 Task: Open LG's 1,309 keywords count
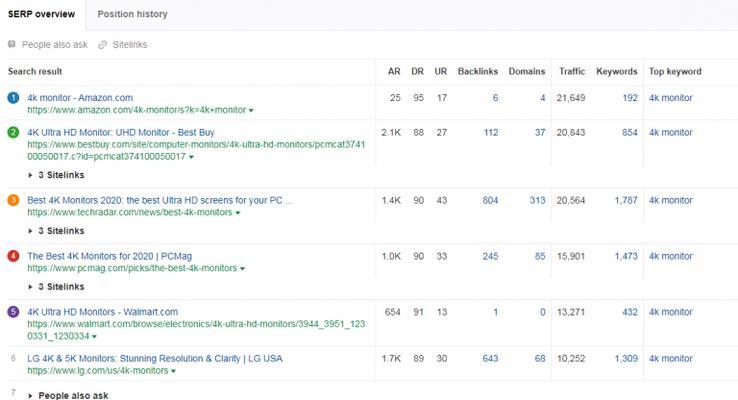click(626, 359)
